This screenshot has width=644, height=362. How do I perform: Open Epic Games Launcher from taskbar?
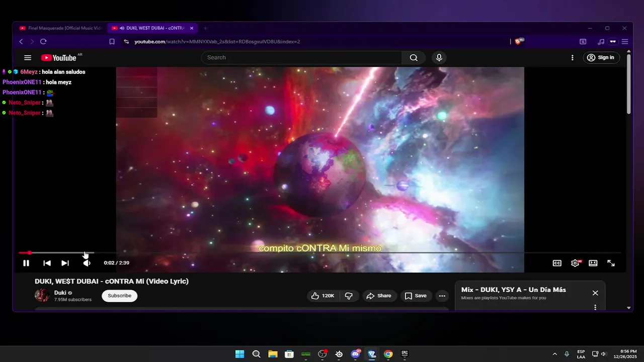coord(405,354)
